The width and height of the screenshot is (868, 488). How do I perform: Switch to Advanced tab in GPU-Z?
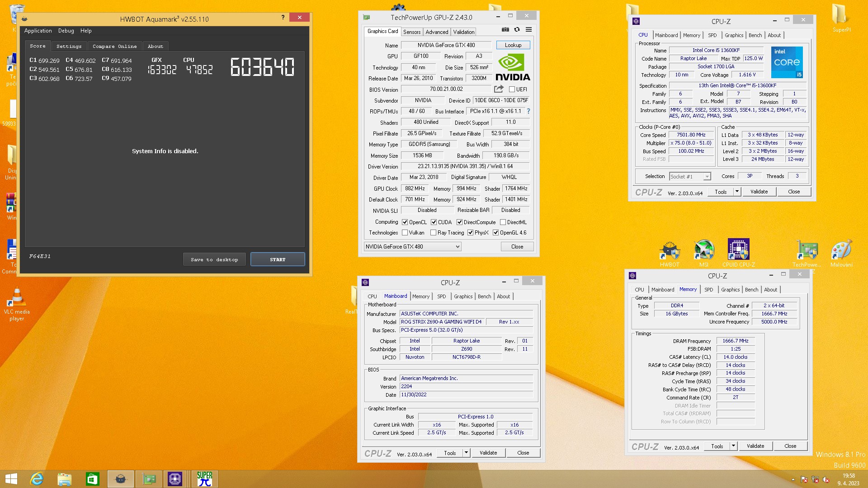[437, 32]
